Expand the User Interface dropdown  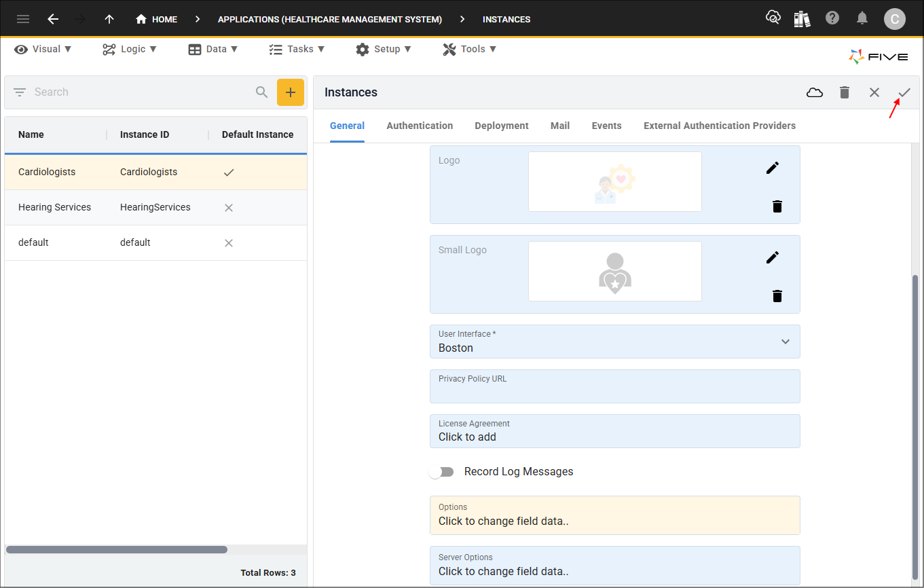(x=785, y=342)
